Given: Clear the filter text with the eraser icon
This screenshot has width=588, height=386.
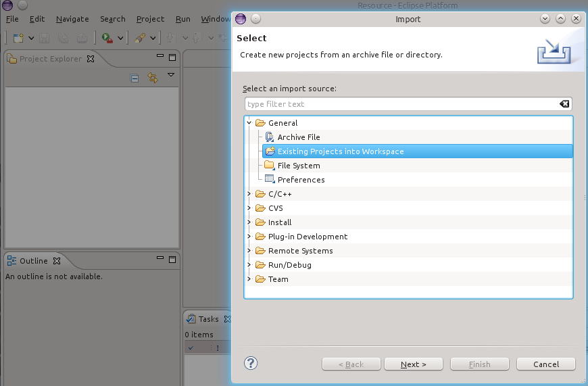Looking at the screenshot, I should [564, 104].
